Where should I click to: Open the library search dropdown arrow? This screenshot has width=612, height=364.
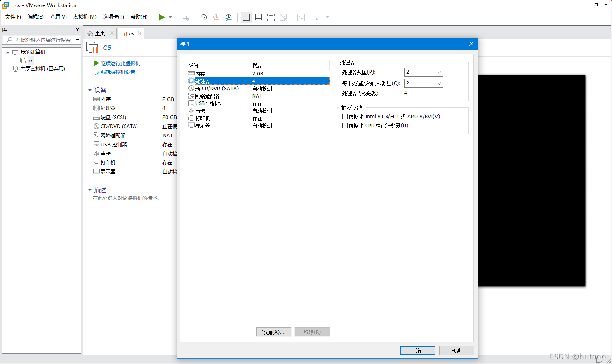click(78, 40)
